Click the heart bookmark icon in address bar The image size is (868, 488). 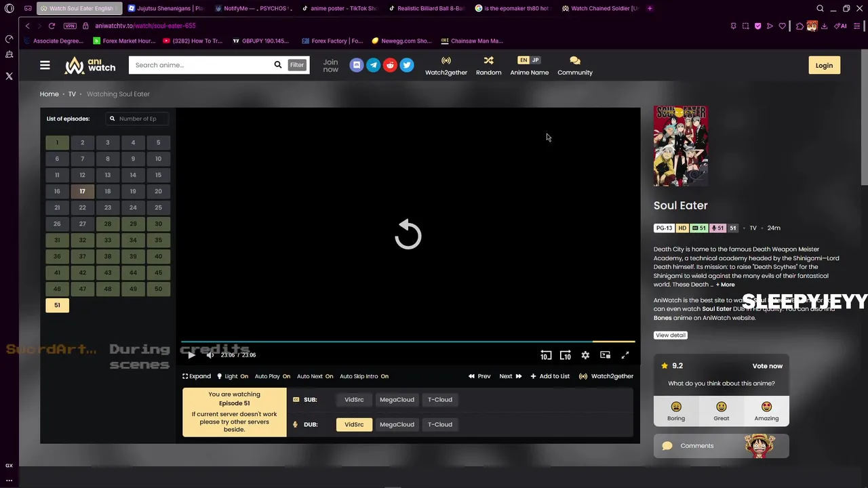point(782,26)
